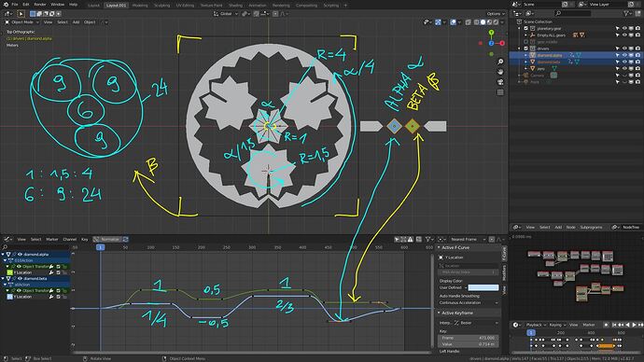
Task: Click the keyframe Frame value field
Action: click(x=469, y=338)
